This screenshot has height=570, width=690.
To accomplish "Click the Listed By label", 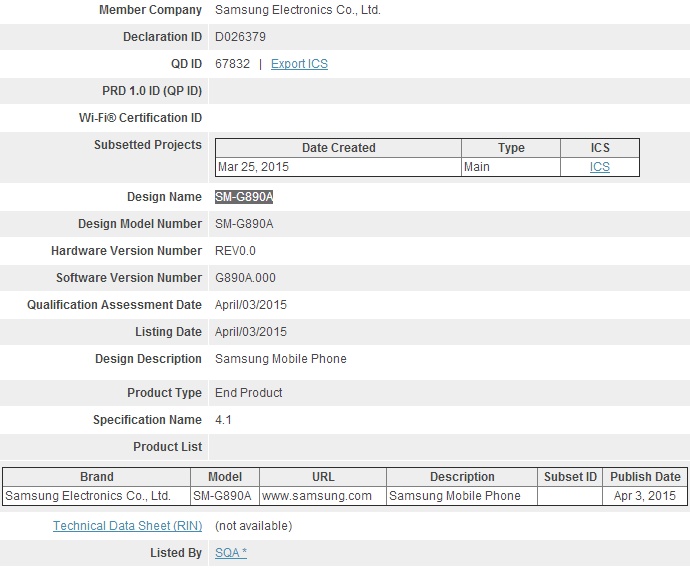I will point(176,553).
